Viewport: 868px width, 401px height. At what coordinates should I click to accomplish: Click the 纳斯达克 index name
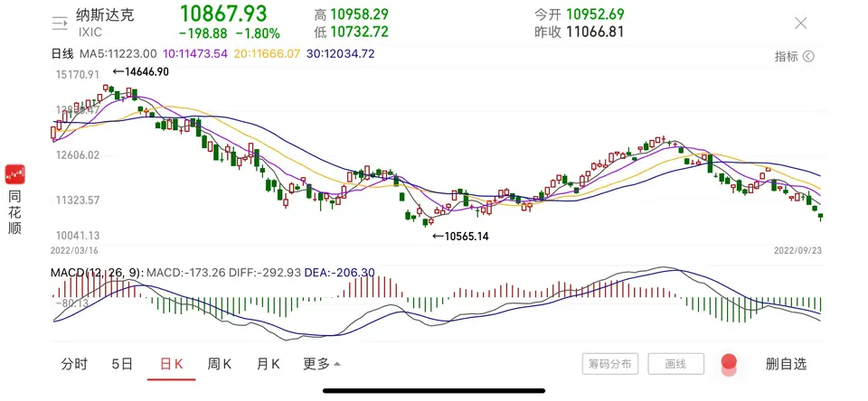(105, 14)
